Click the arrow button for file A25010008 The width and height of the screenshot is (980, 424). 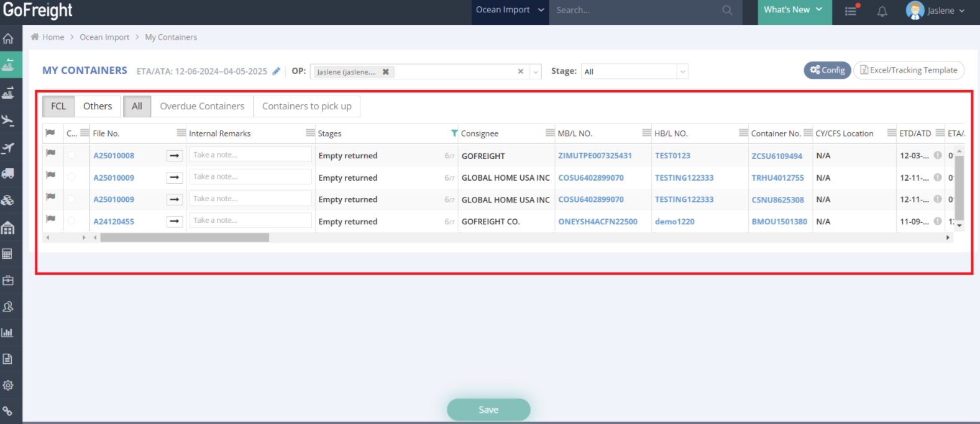(175, 156)
